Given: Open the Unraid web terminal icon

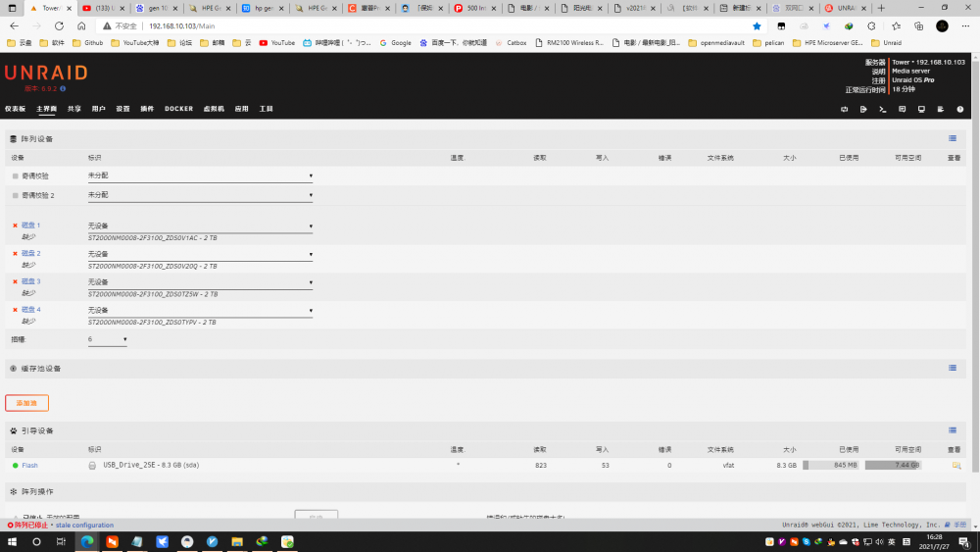Looking at the screenshot, I should 883,109.
